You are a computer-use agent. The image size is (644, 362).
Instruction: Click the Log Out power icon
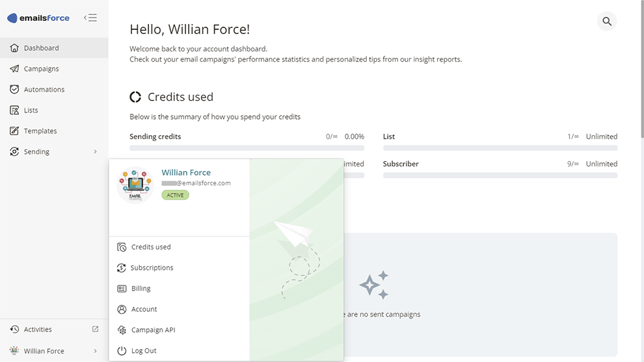pos(122,351)
